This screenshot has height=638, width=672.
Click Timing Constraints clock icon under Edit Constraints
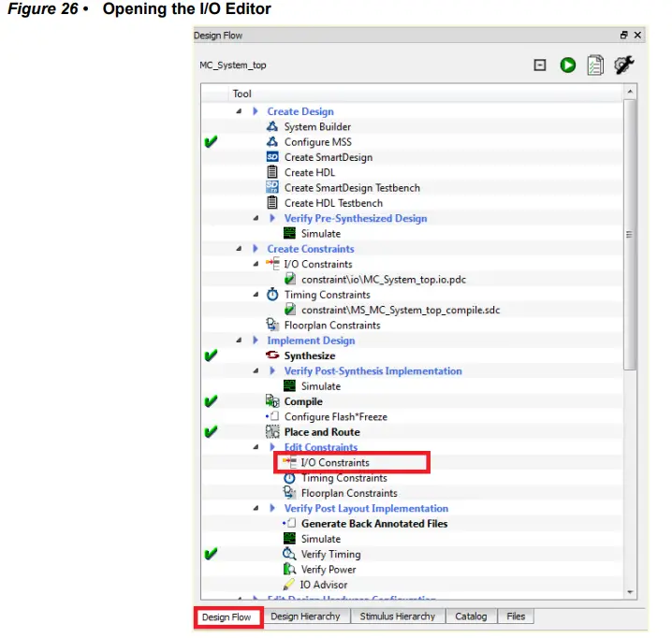coord(289,477)
